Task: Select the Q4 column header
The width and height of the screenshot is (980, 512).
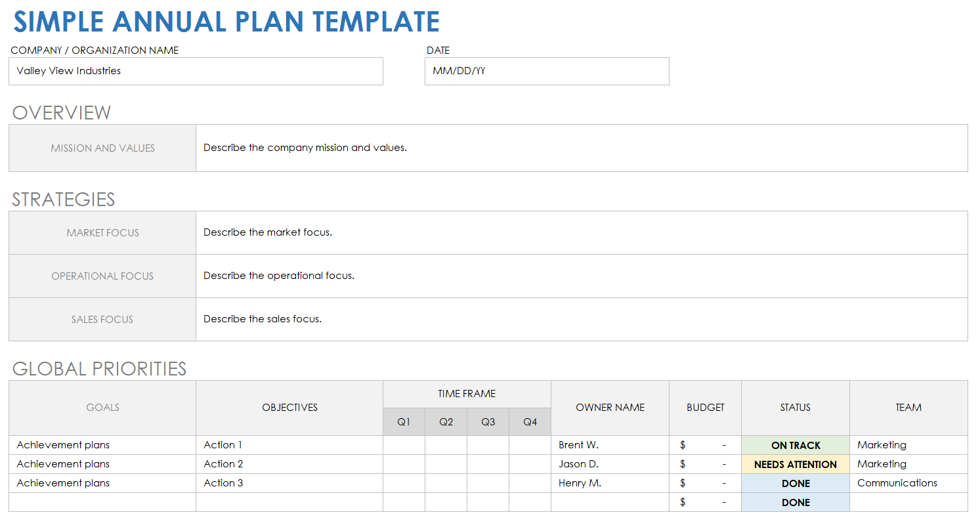Action: click(x=530, y=422)
